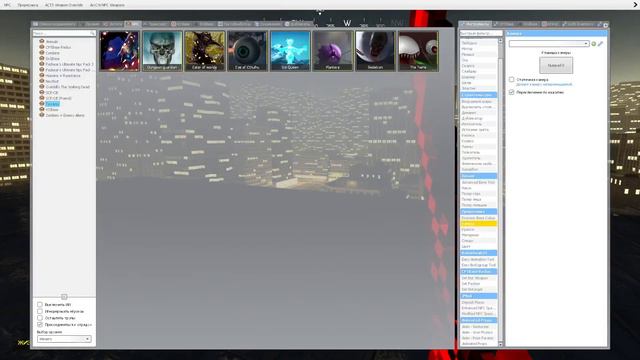
Task: Spawn the Eye of Cthulhu NPC
Action: [247, 51]
